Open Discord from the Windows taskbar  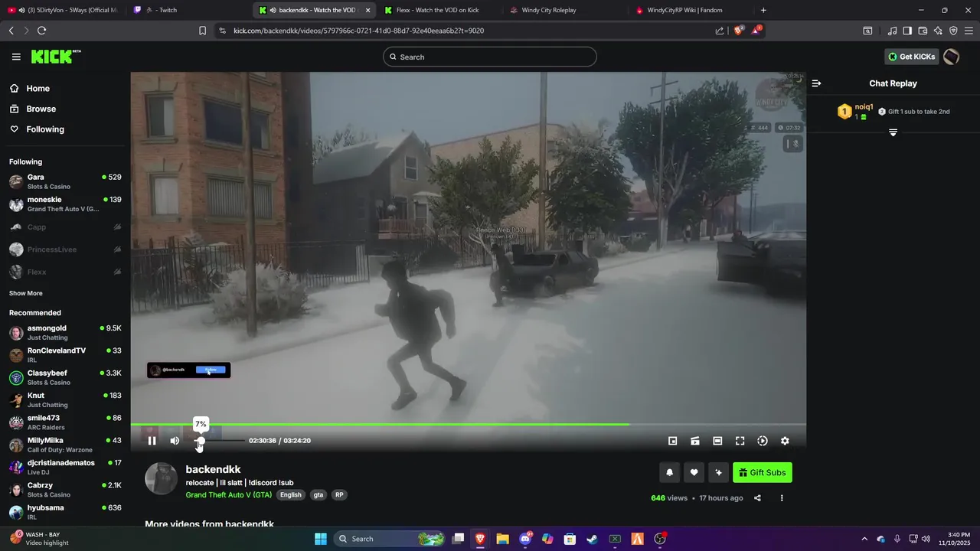click(x=525, y=539)
